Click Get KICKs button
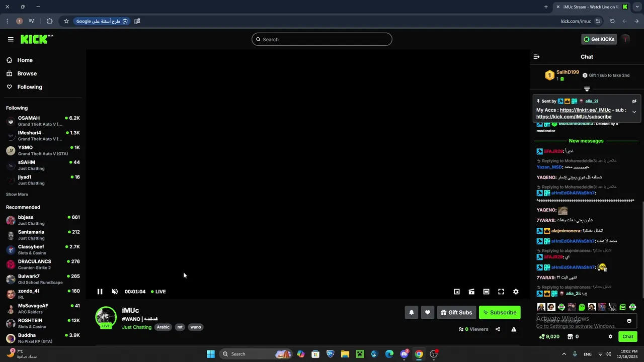Screen dimensions: 644x362 599,39
